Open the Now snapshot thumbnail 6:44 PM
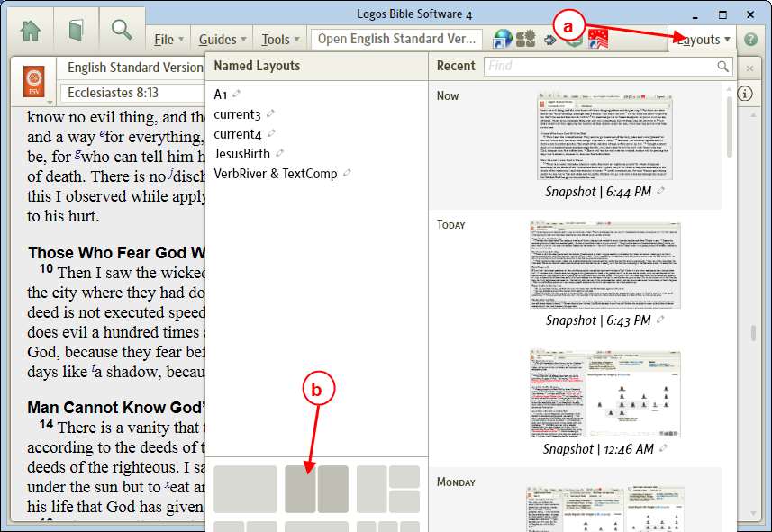This screenshot has height=532, width=772. tap(604, 136)
